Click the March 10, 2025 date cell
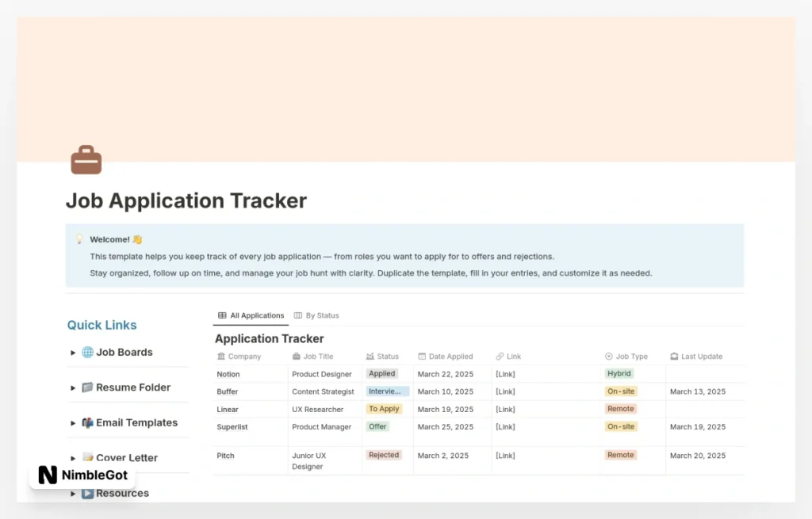This screenshot has width=812, height=519. point(452,391)
